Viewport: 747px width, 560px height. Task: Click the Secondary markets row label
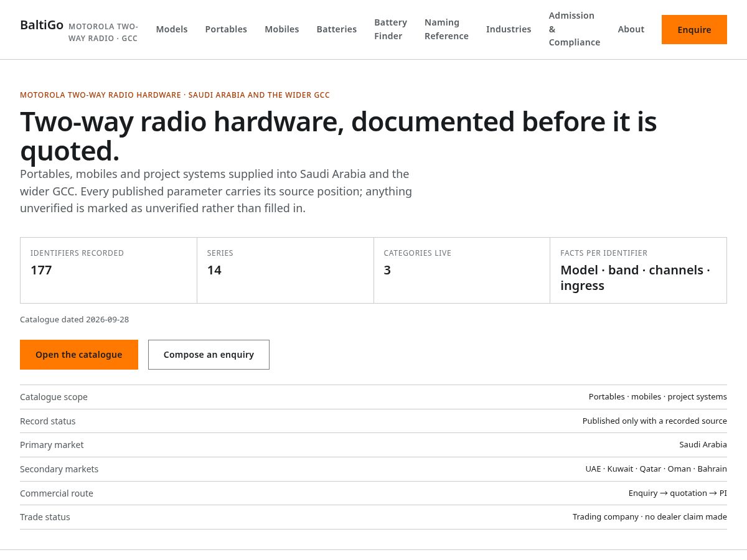point(59,469)
